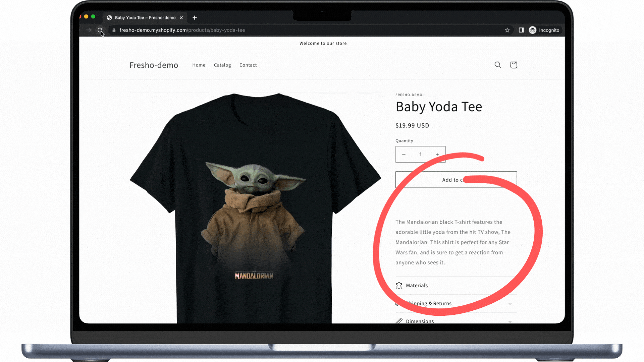Select the Baby Yoda Tee browser tab
The width and height of the screenshot is (644, 362).
(x=145, y=18)
